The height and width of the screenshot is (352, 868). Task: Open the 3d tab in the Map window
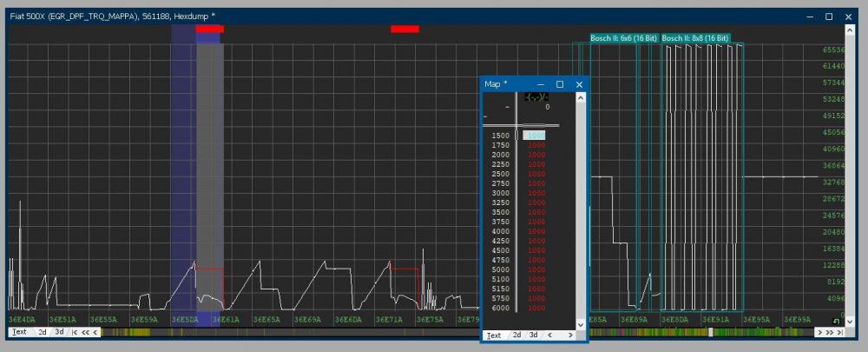[533, 335]
